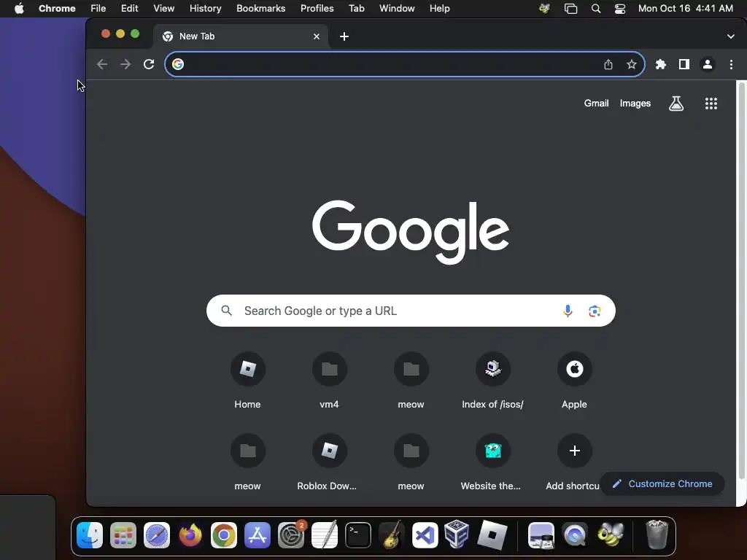Click the overlapping windows menu bar icon
This screenshot has height=560, width=747.
(x=570, y=9)
